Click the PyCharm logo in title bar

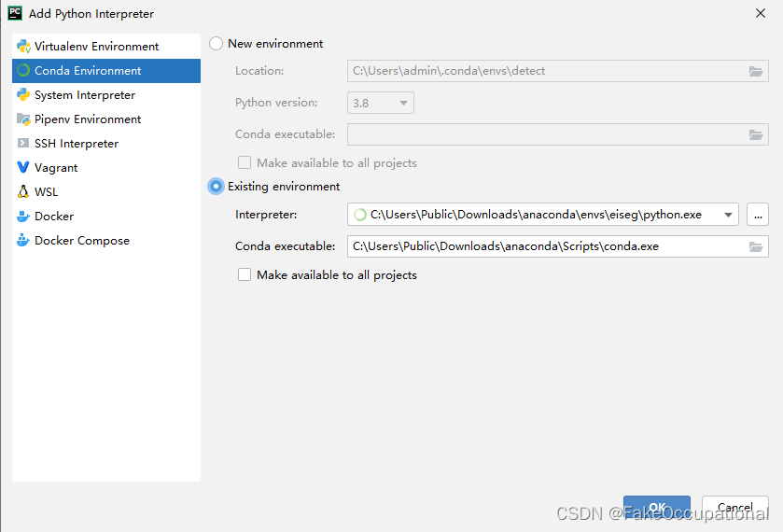coord(15,13)
